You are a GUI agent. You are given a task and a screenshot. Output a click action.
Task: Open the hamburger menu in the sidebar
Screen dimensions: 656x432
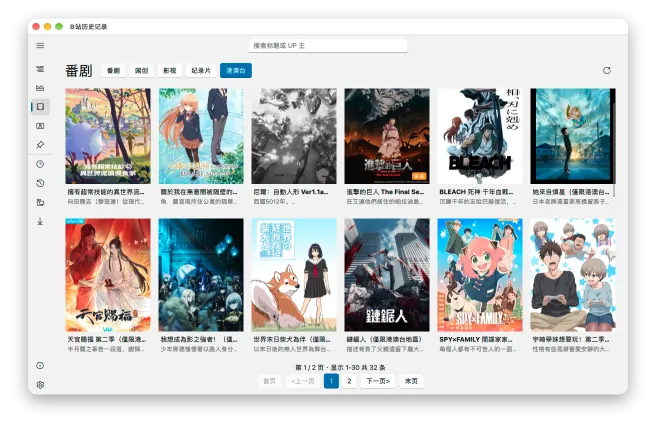[40, 46]
